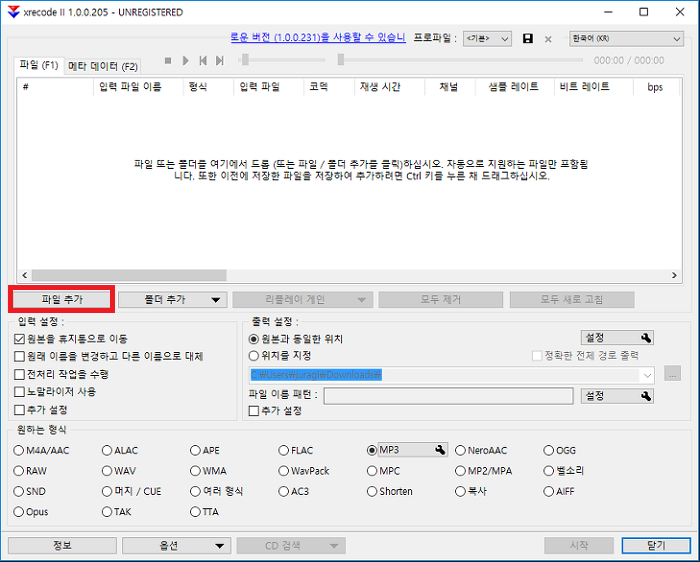Click the 코덱 column header
The height and width of the screenshot is (562, 700).
(329, 87)
